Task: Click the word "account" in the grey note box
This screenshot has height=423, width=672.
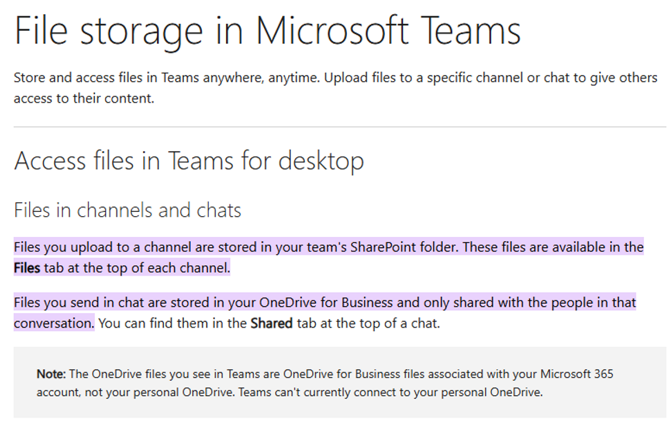Action: tap(60, 392)
